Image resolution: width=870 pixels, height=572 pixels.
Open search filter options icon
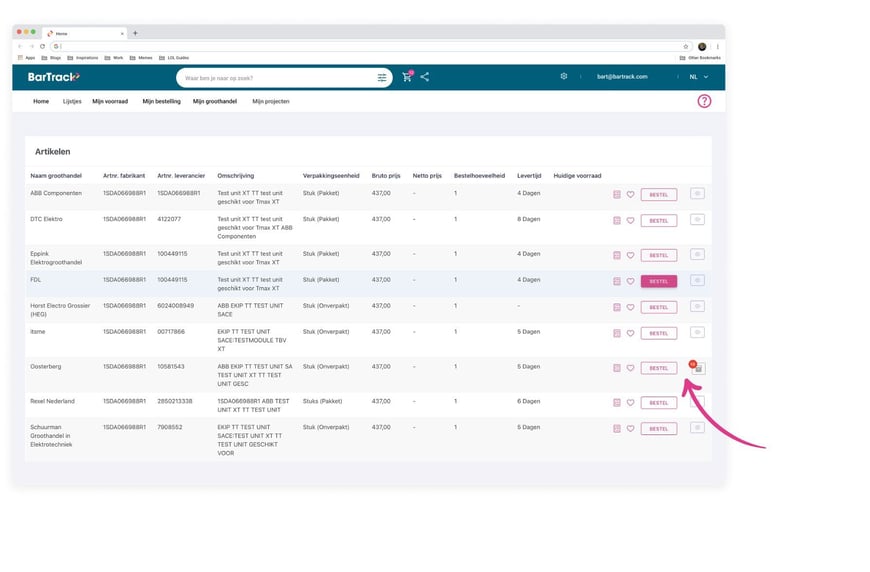pos(382,77)
